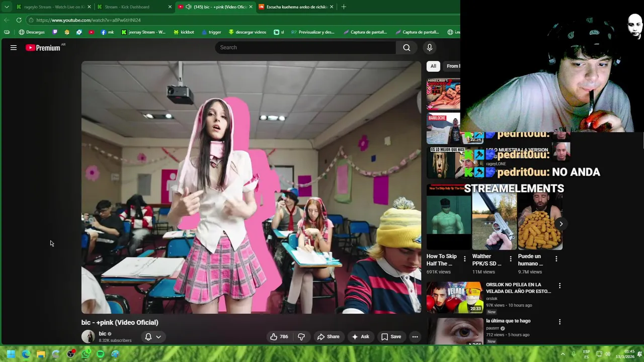The image size is (644, 362).
Task: Open Spotify from the taskbar
Action: click(x=100, y=354)
